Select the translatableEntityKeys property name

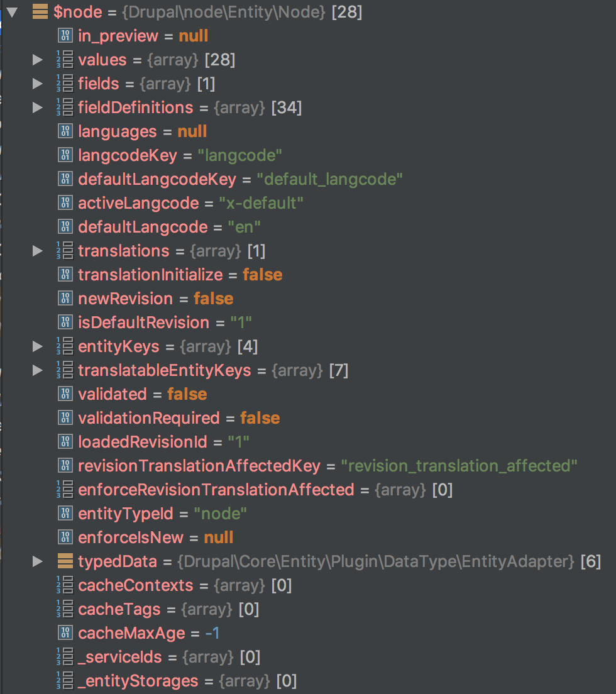(x=165, y=371)
